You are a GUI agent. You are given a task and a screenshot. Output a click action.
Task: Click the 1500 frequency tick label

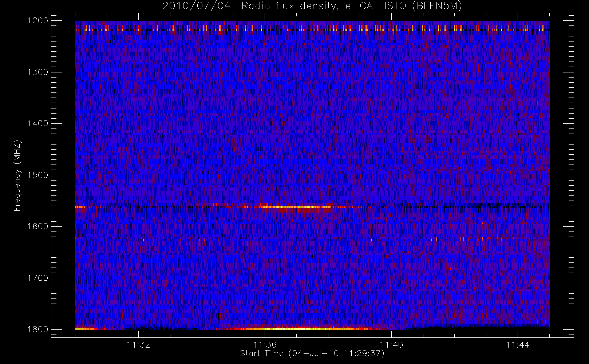point(38,175)
